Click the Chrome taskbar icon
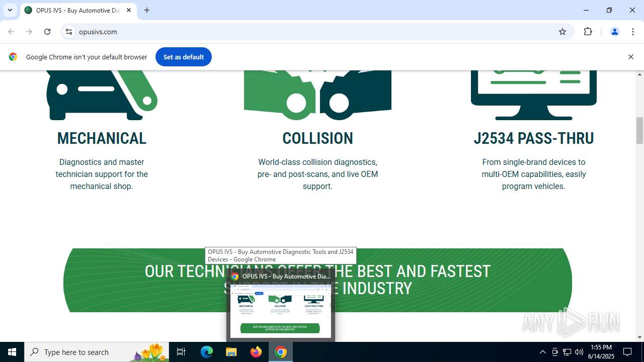Viewport: 644px width, 362px height. (x=281, y=352)
